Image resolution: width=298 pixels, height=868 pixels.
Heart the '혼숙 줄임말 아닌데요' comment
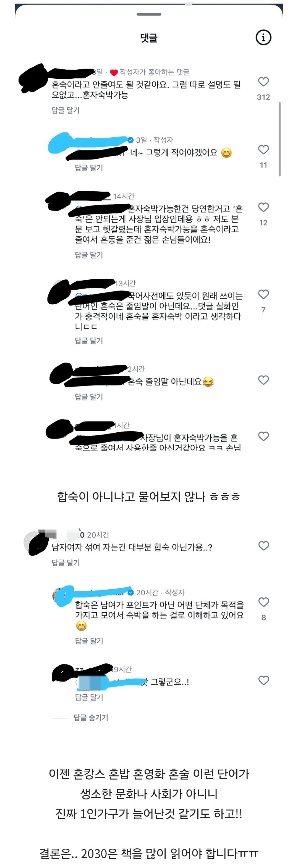(263, 380)
